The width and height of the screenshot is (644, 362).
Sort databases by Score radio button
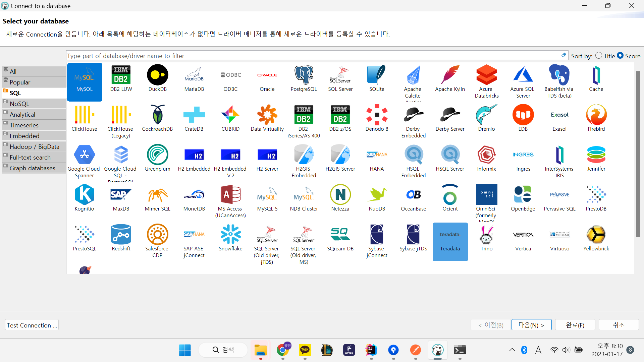coord(620,56)
